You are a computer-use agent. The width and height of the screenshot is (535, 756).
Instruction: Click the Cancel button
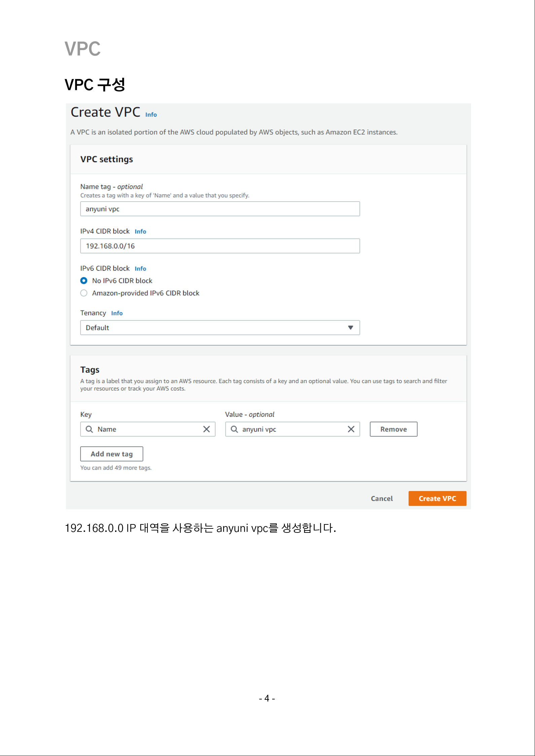[x=382, y=499]
